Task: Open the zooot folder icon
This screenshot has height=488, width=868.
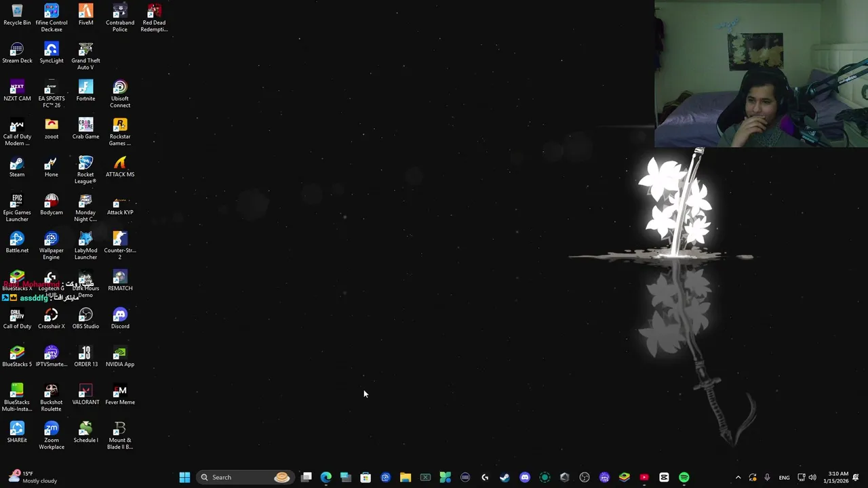Action: coord(52,129)
